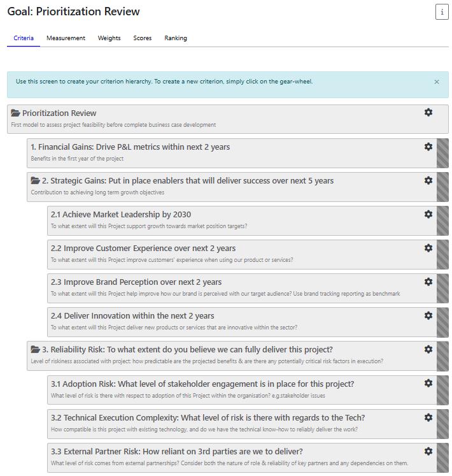Click 'Prioritization Review' root node title

[59, 113]
